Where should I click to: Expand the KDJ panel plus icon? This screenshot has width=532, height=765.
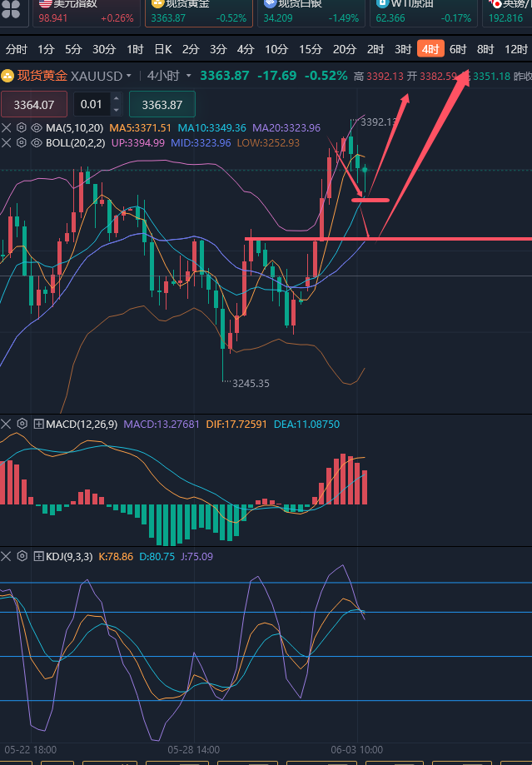pos(38,556)
